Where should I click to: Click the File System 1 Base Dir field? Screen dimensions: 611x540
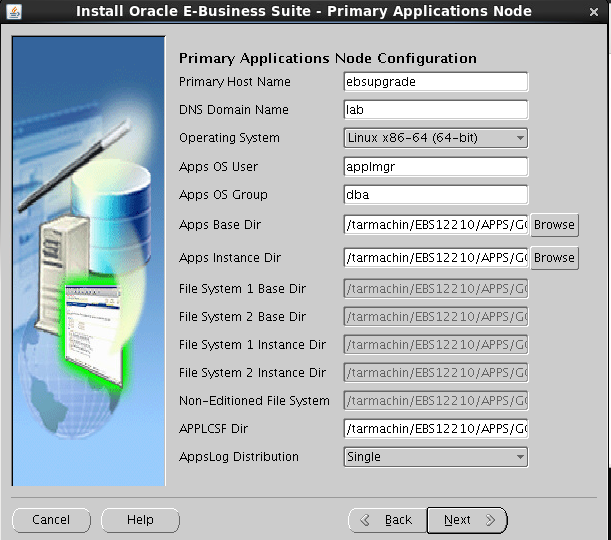[436, 289]
